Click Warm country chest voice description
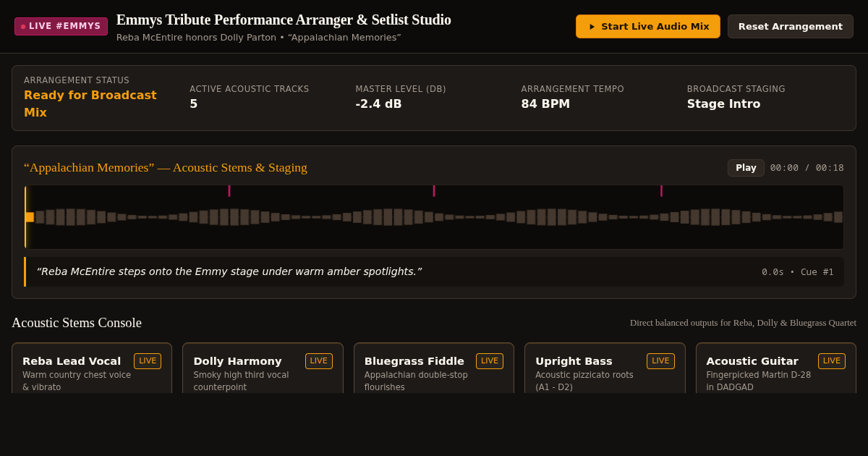868x456 pixels. [77, 381]
